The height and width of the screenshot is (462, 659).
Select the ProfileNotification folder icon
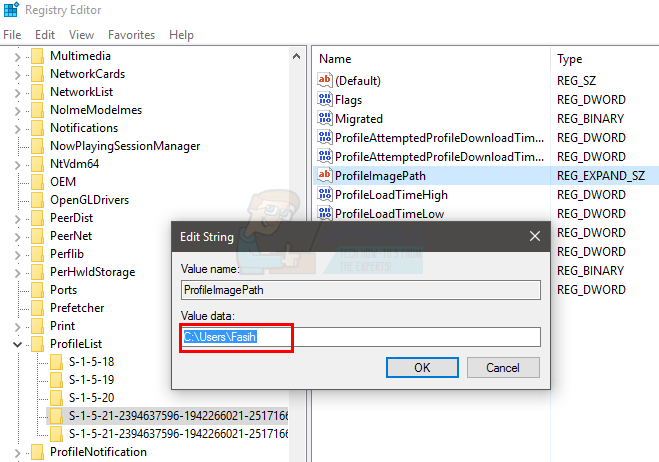pos(37,452)
